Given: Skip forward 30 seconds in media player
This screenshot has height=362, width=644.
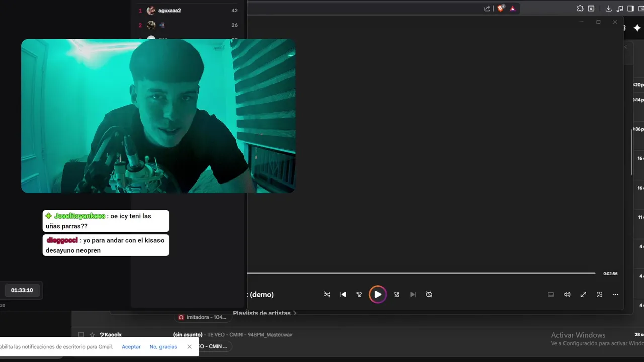Looking at the screenshot, I should click(x=396, y=295).
